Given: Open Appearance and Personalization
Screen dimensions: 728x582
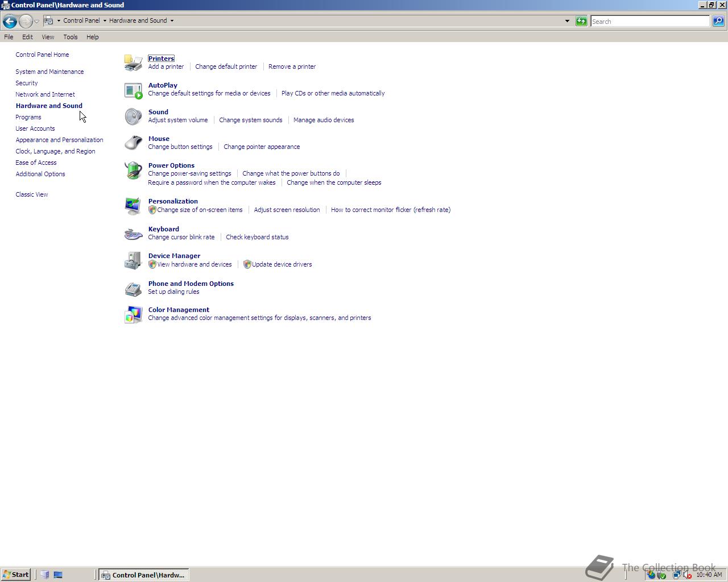Looking at the screenshot, I should 59,140.
